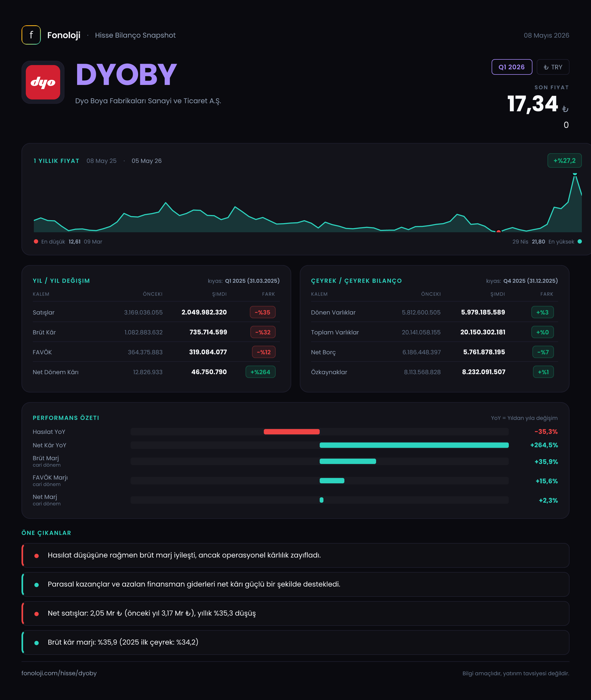Image resolution: width=591 pixels, height=700 pixels.
Task: Click the PERFORMANS ÖZETI heading
Action: (x=66, y=418)
